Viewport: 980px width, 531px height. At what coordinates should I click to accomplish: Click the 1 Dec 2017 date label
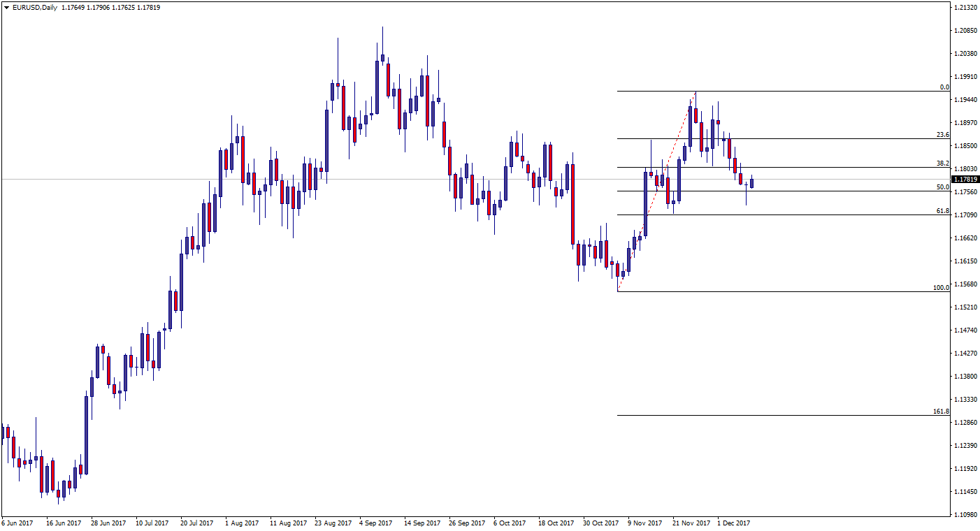click(733, 523)
